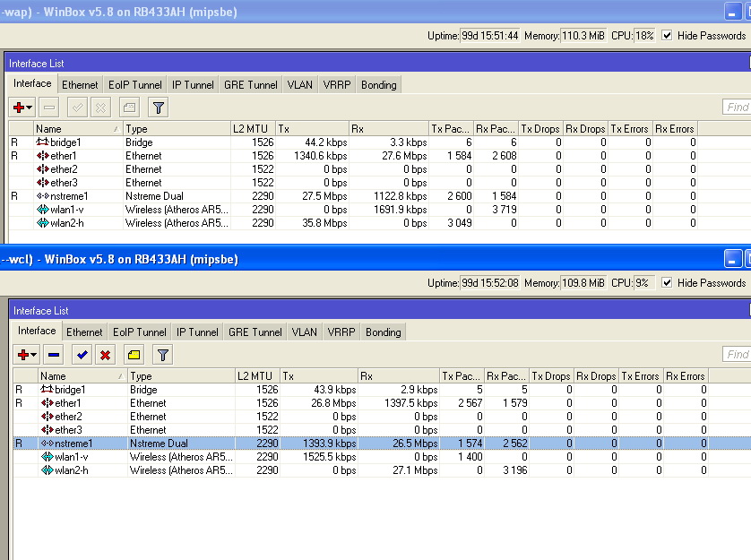
Task: Switch to Ethernet tab in top window
Action: [80, 85]
